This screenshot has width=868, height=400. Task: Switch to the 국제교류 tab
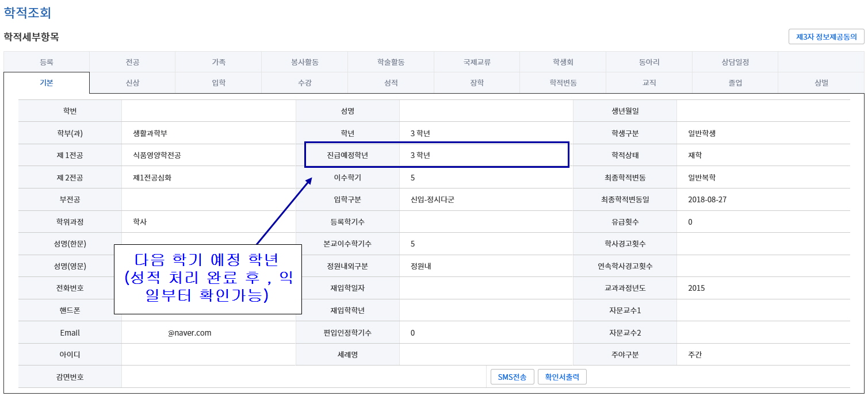(x=477, y=62)
